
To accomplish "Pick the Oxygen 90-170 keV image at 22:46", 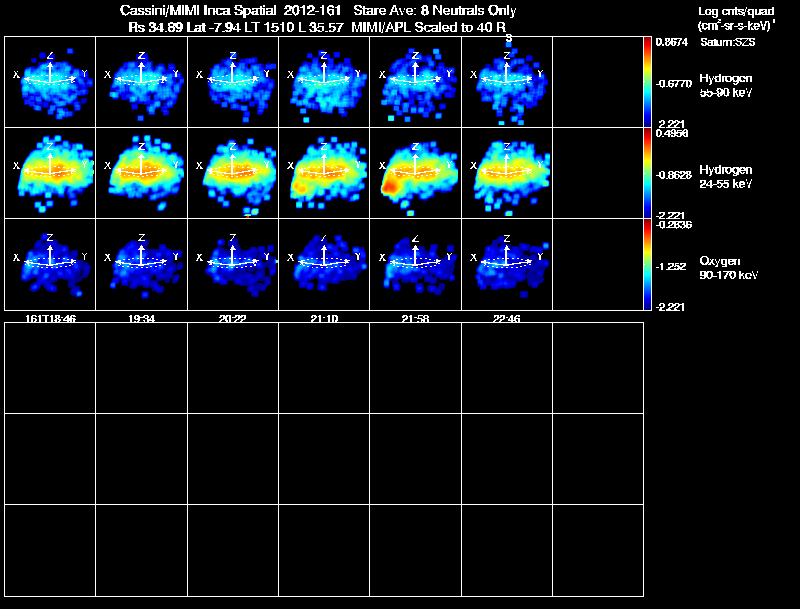I will [x=507, y=264].
